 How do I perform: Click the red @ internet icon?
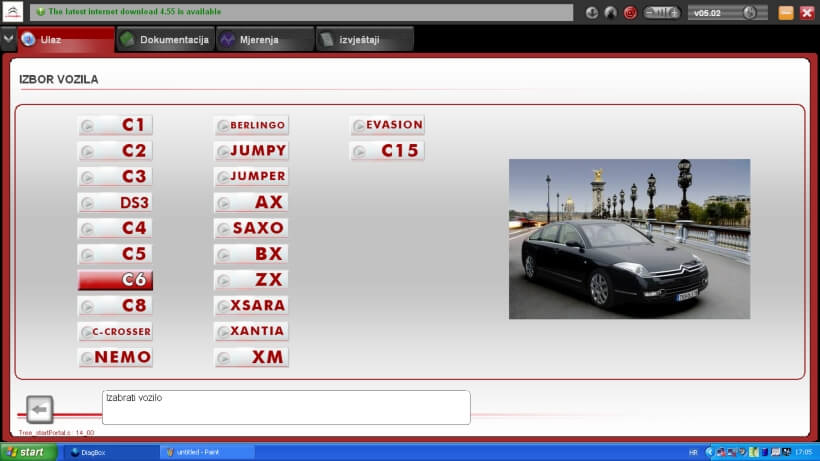[630, 13]
